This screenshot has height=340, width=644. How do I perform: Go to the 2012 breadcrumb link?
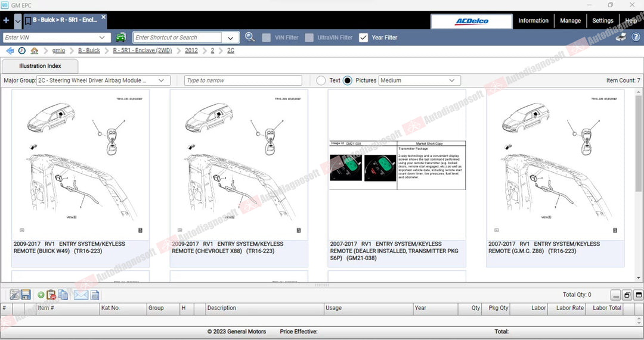click(x=191, y=51)
